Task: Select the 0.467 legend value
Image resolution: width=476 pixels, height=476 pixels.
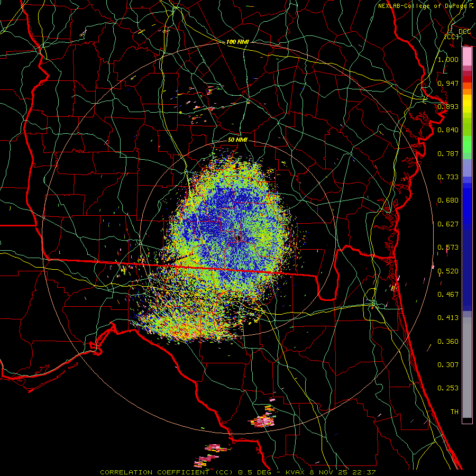Action: coord(448,295)
